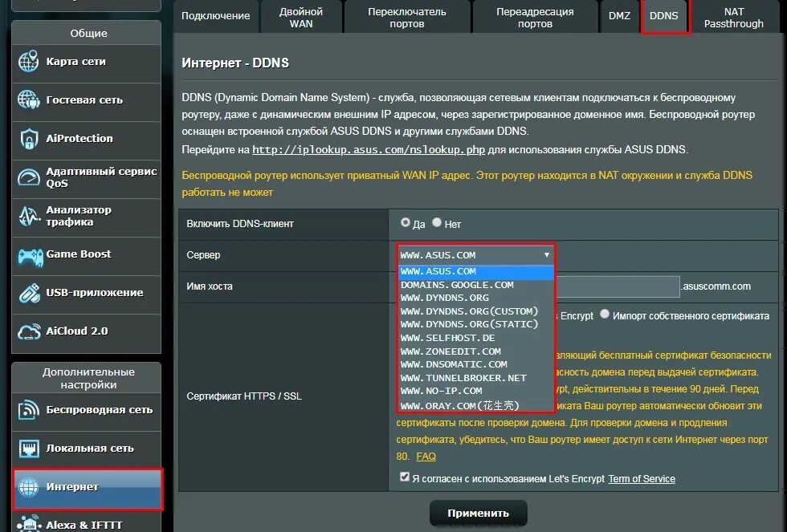Choose WWW.DNSOMATIC.COM option
This screenshot has height=532, width=787.
coord(476,364)
